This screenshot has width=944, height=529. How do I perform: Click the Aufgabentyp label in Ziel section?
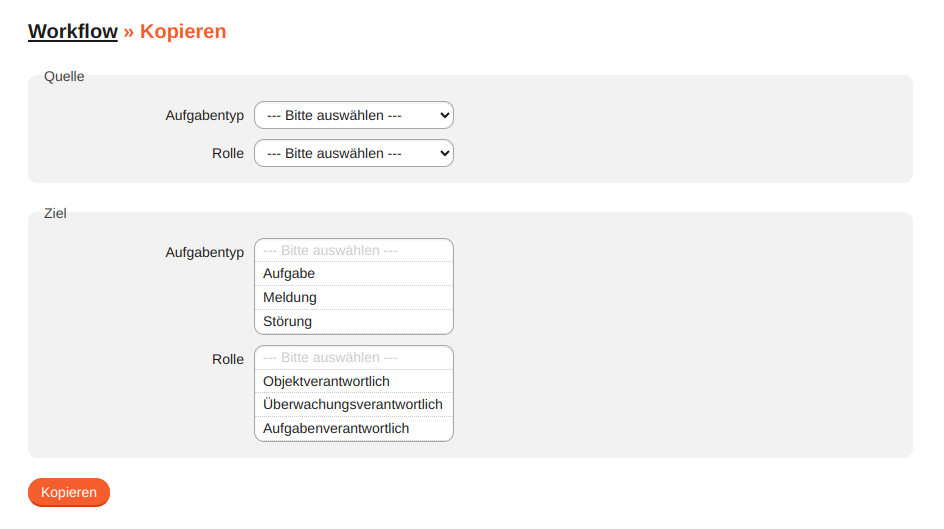tap(204, 253)
